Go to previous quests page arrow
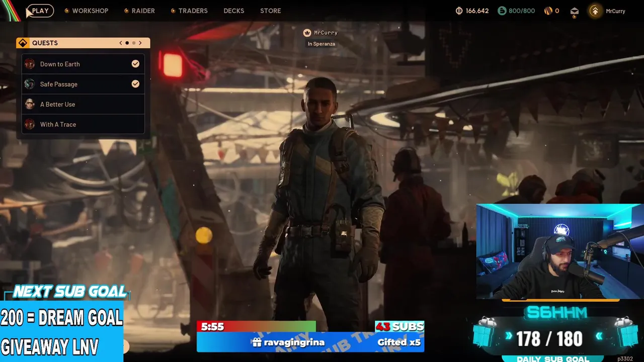 pos(121,43)
